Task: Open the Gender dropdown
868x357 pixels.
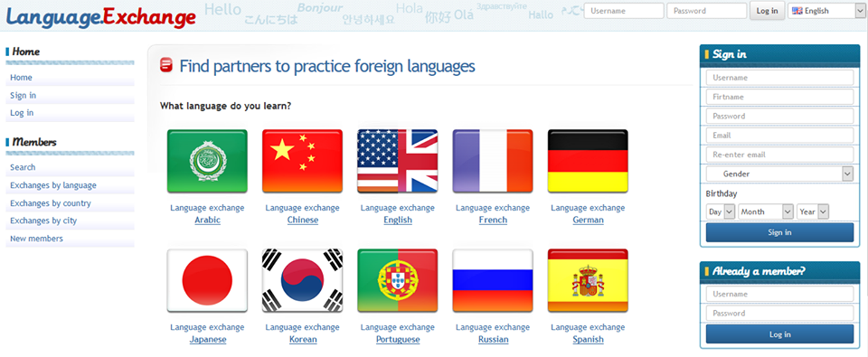Action: 779,174
